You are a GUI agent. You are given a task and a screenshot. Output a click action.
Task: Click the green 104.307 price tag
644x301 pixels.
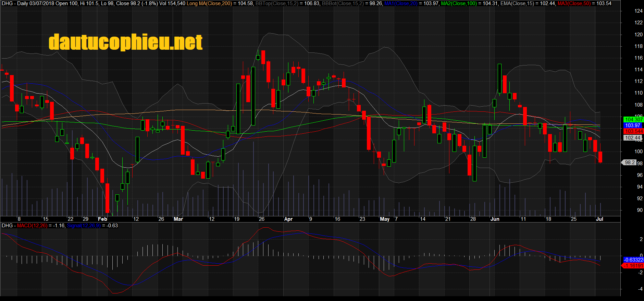point(633,120)
